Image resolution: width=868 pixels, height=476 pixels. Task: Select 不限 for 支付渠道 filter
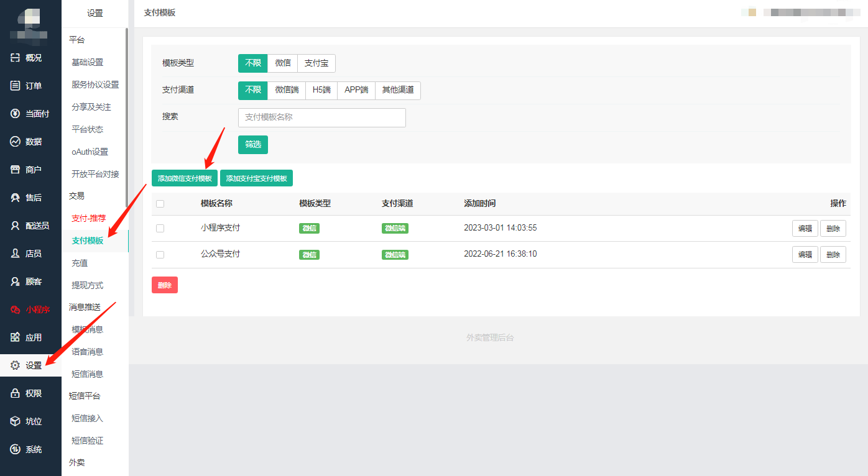pos(253,89)
